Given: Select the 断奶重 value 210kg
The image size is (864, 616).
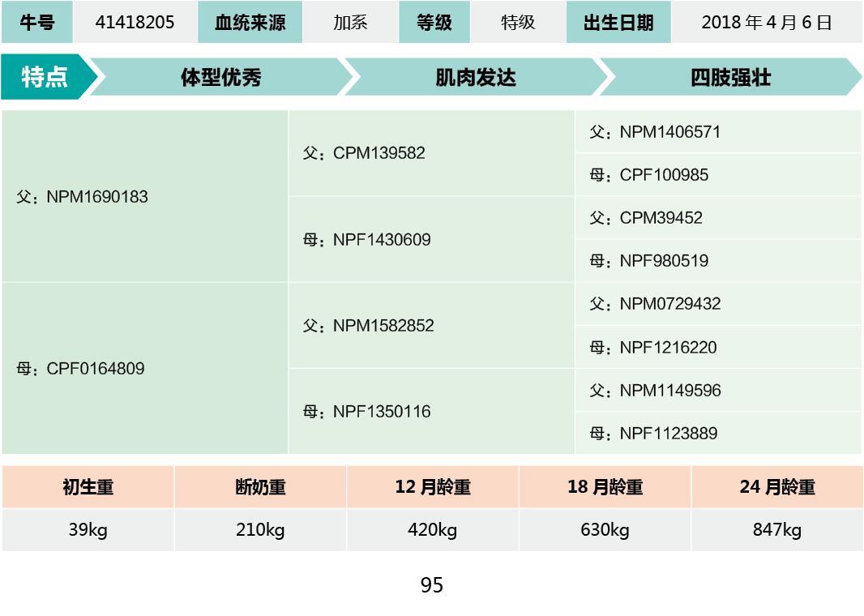Looking at the screenshot, I should point(260,530).
